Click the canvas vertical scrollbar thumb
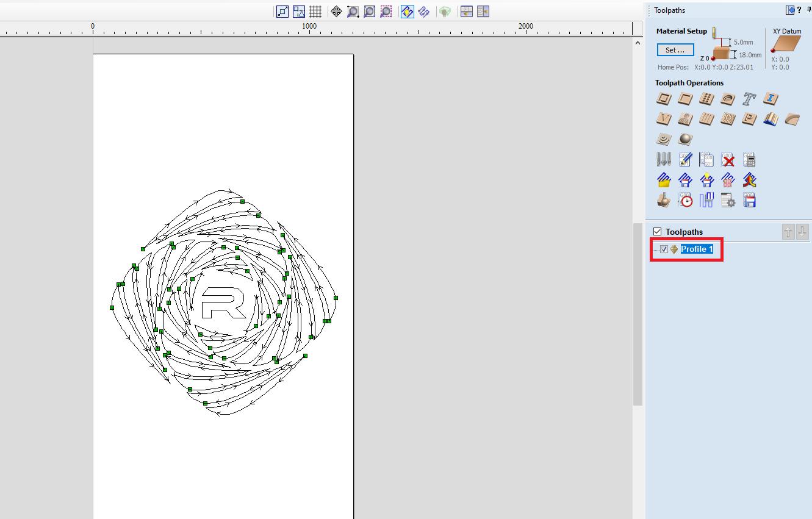The height and width of the screenshot is (519, 812). (638, 313)
